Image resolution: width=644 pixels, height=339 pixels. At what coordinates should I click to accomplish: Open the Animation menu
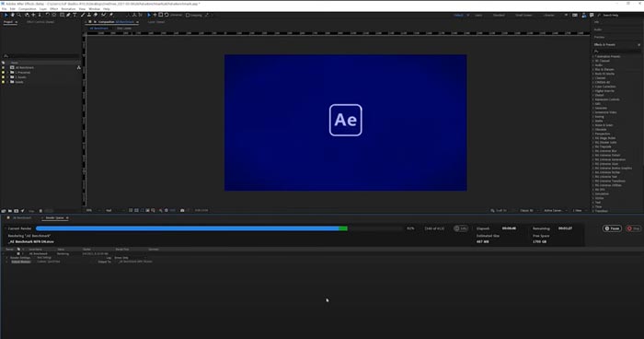(x=68, y=8)
